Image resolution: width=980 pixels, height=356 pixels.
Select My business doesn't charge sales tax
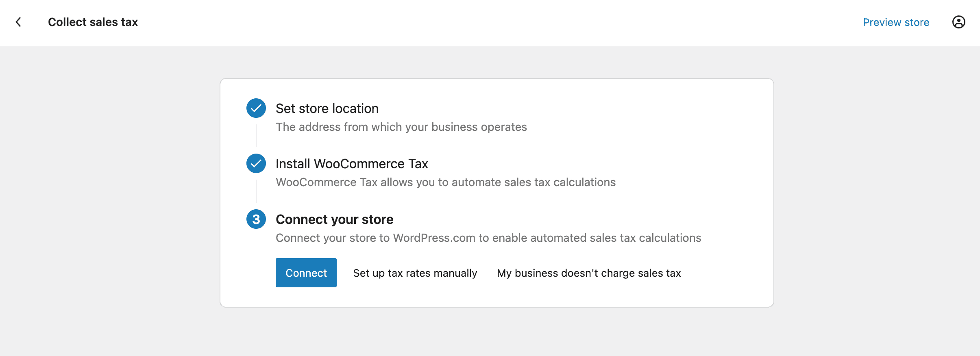click(x=589, y=273)
